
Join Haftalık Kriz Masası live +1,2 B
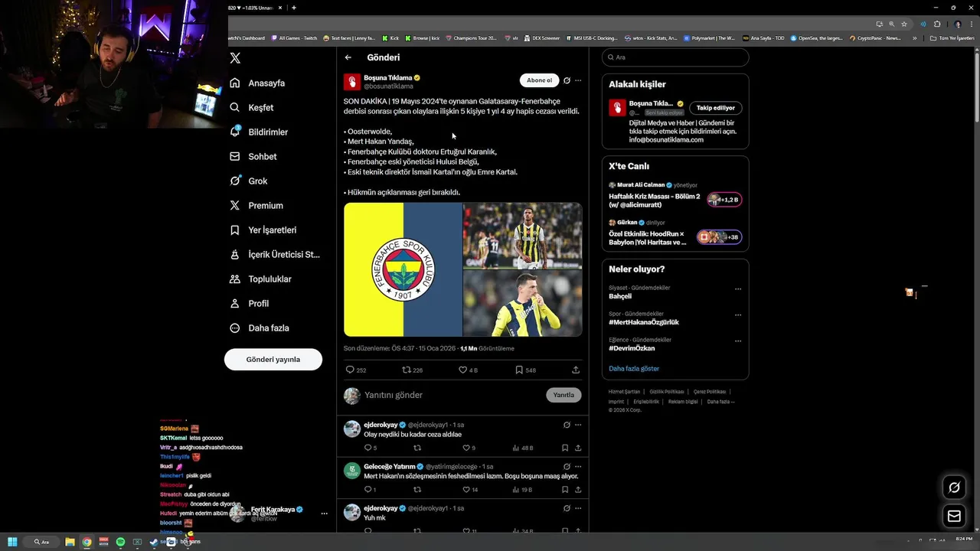tap(724, 200)
